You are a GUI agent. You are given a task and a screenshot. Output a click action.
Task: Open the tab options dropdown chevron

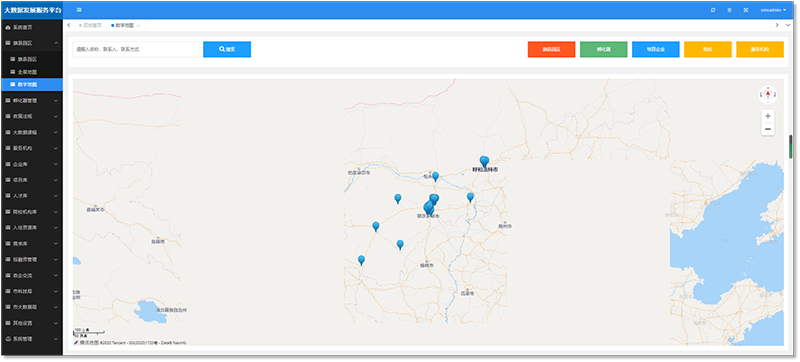pyautogui.click(x=789, y=25)
